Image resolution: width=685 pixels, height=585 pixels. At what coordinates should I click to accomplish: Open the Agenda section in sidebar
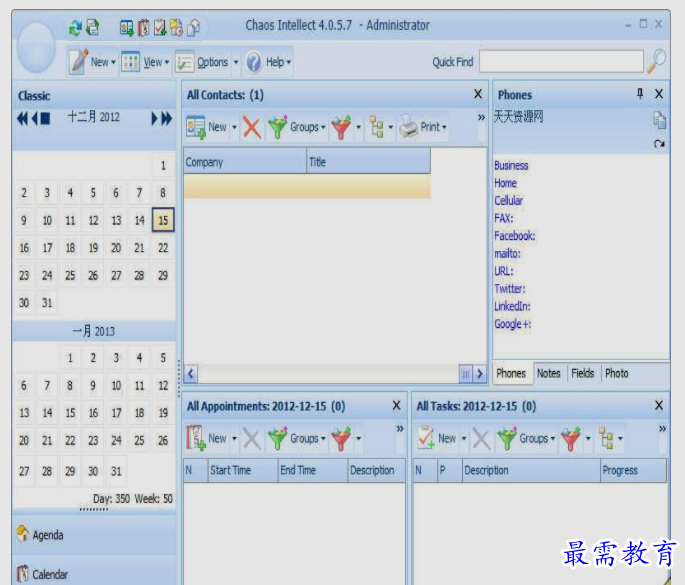pos(94,535)
